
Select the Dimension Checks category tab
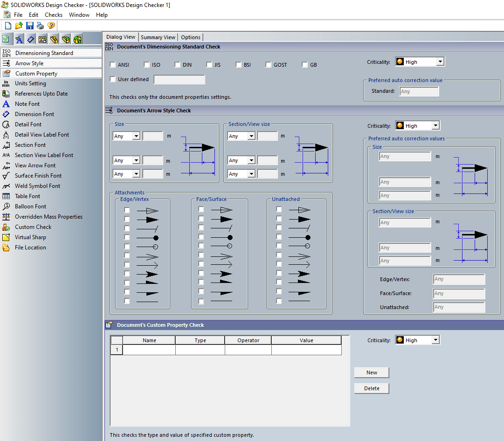point(30,39)
